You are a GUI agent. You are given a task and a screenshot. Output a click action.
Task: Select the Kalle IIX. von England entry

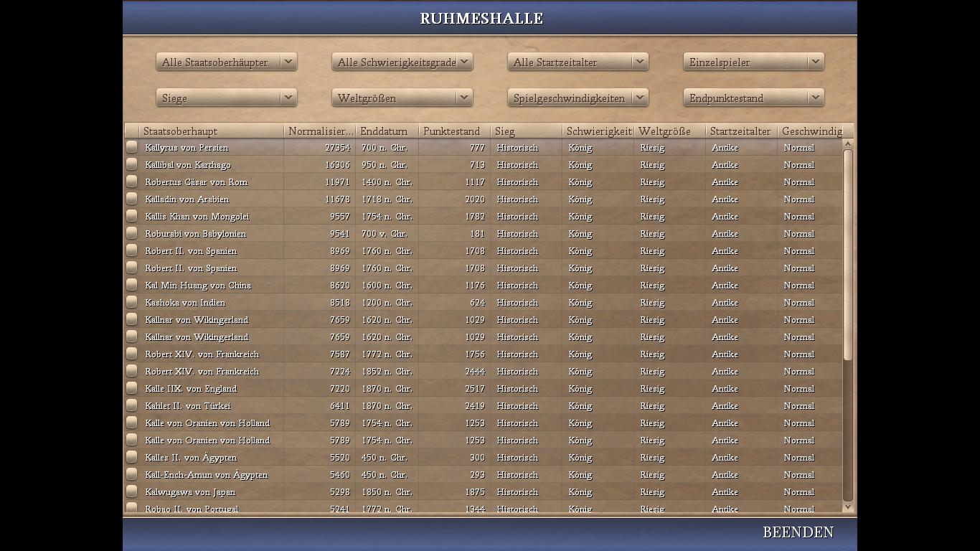pyautogui.click(x=191, y=389)
